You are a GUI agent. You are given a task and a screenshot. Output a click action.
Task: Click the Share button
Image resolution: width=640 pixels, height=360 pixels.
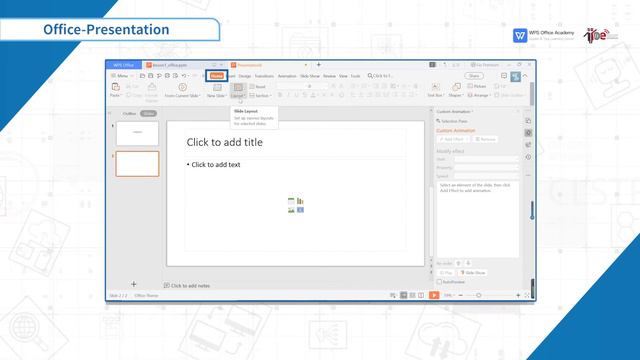click(x=474, y=76)
